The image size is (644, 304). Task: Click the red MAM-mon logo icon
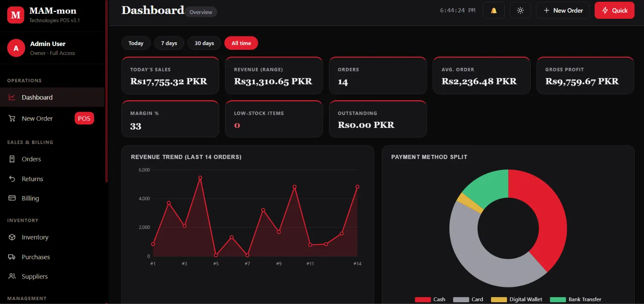click(x=16, y=15)
